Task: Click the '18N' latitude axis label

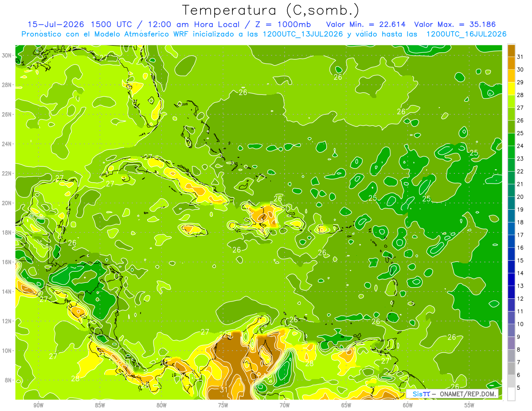Action: point(7,232)
